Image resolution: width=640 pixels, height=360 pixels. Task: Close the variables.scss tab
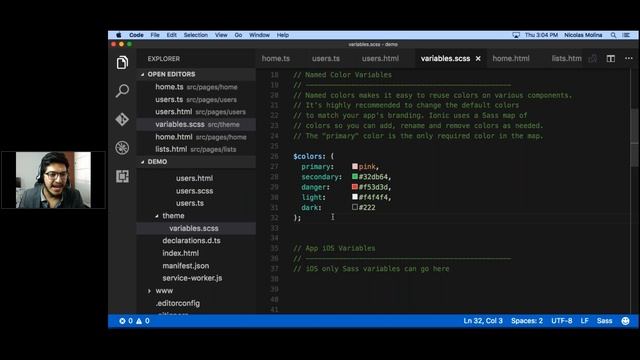point(478,58)
